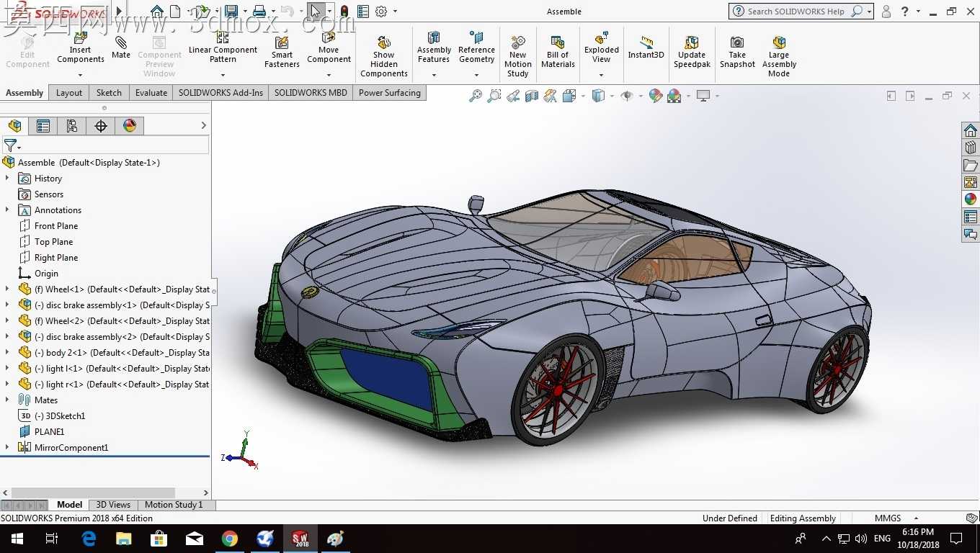The height and width of the screenshot is (553, 980).
Task: Open Options gear icon
Action: pyautogui.click(x=381, y=11)
